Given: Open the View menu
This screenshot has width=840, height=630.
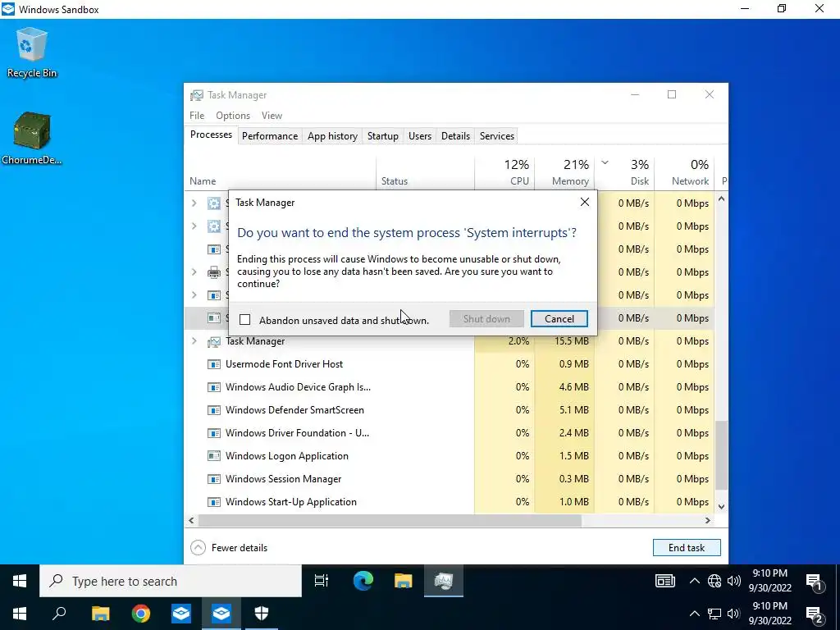Looking at the screenshot, I should pos(272,116).
